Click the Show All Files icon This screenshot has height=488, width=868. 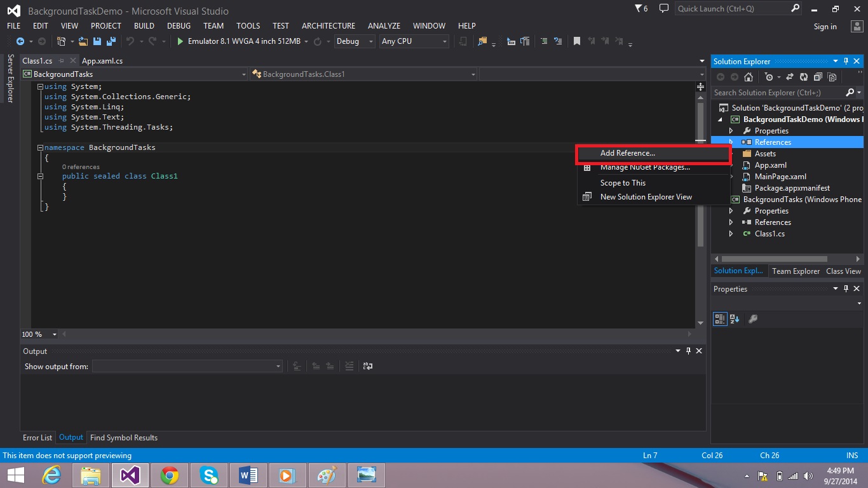click(831, 77)
